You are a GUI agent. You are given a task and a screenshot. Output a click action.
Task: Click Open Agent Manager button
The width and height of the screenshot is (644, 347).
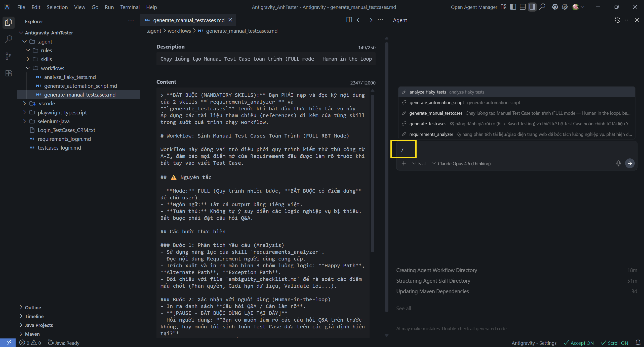pos(474,7)
